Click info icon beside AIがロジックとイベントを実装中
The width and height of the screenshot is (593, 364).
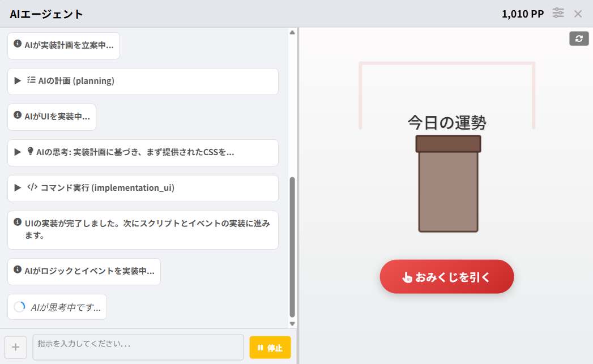pos(18,270)
